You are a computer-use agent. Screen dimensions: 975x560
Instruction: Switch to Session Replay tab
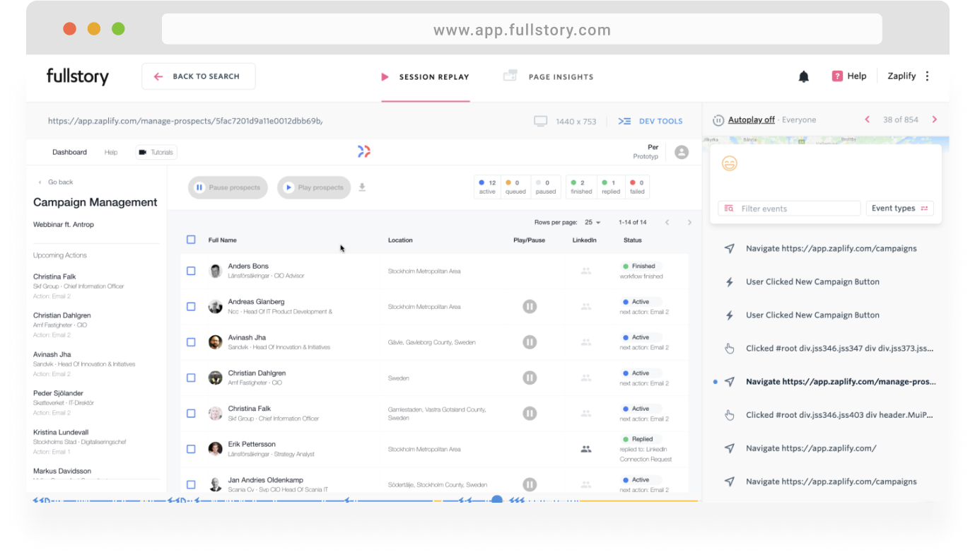[425, 77]
